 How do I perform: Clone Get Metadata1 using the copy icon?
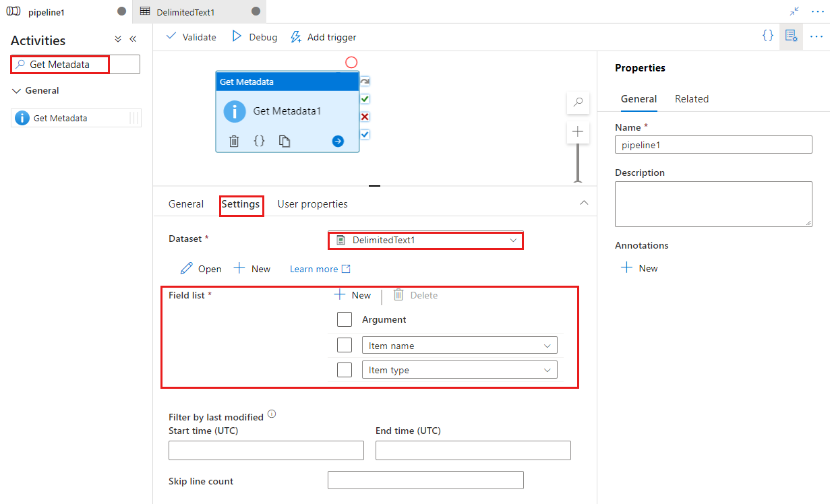coord(283,141)
